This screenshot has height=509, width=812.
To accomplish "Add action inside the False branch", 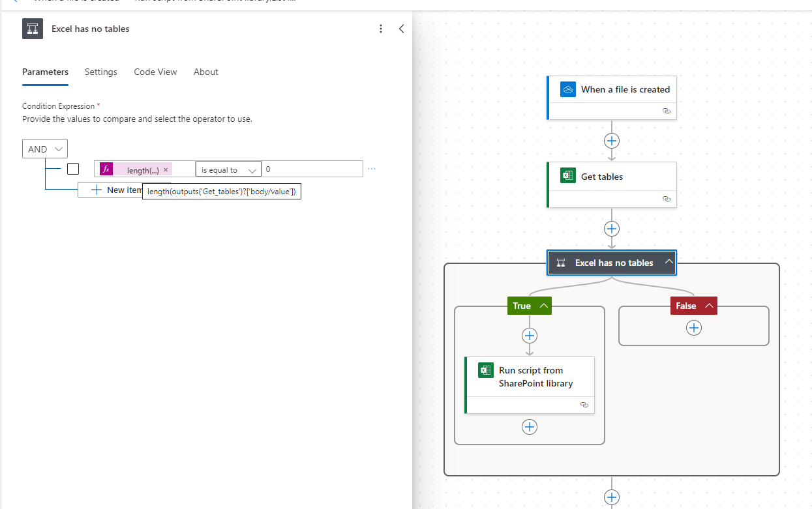I will [x=693, y=328].
